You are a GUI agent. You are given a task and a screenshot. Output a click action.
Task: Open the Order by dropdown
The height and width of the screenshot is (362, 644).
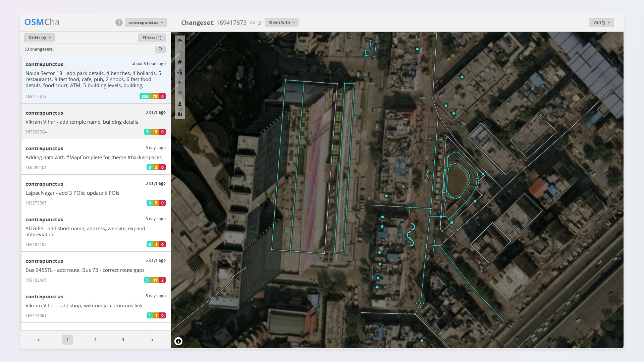click(39, 38)
